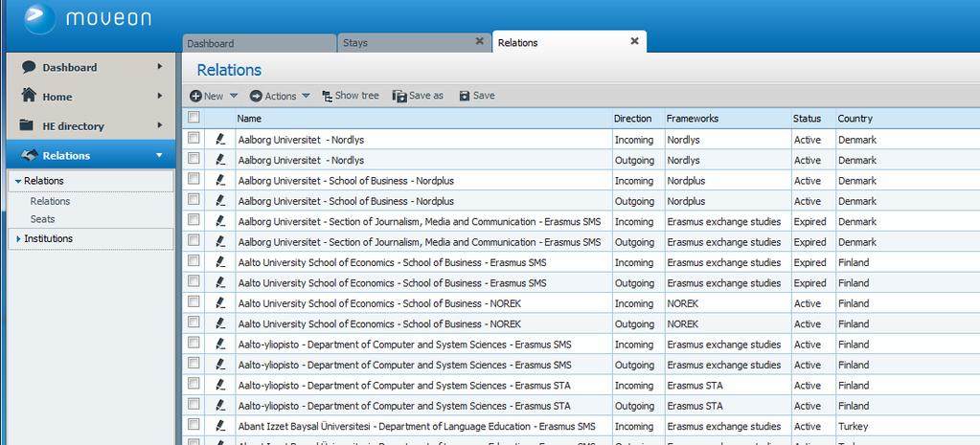Check Aalborg School of Business Nordplus Incoming

[x=194, y=179]
